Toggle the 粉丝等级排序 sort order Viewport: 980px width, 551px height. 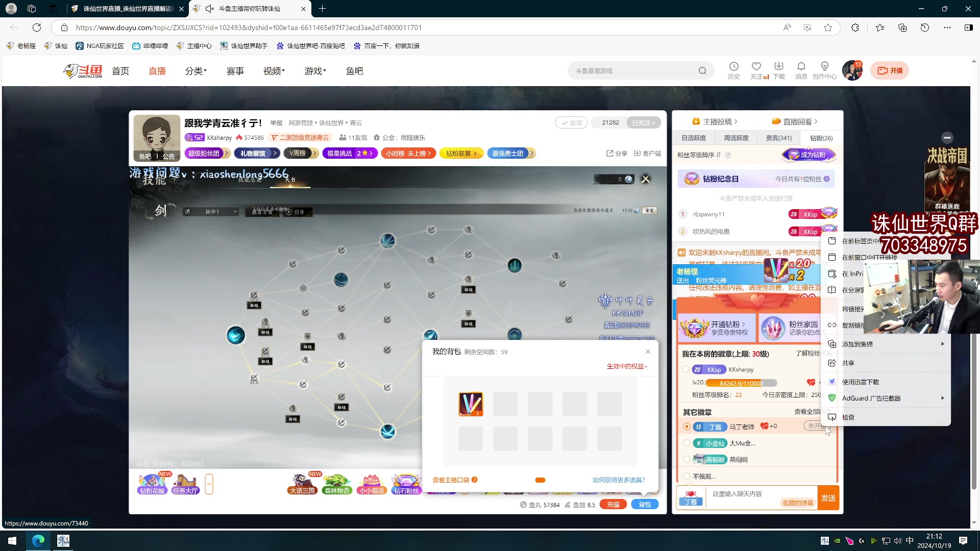(699, 155)
